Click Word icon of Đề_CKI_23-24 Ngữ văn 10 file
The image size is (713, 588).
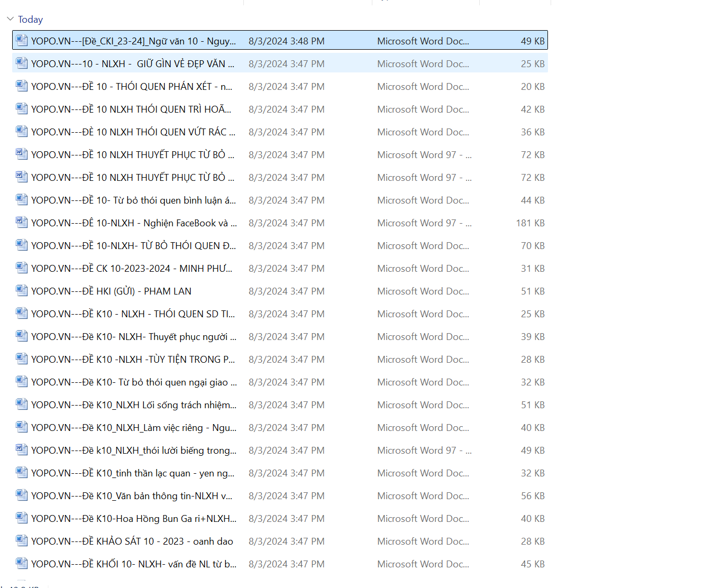[22, 40]
